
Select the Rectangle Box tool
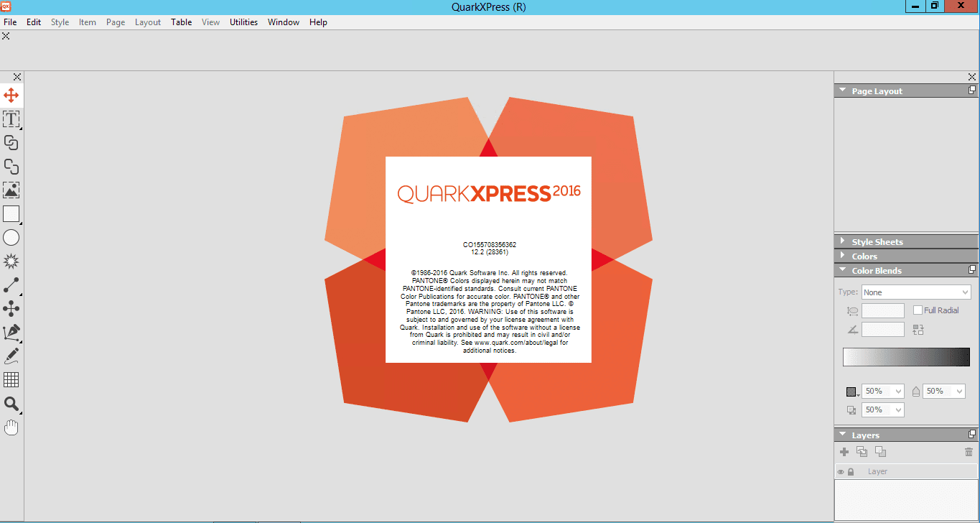coord(11,213)
